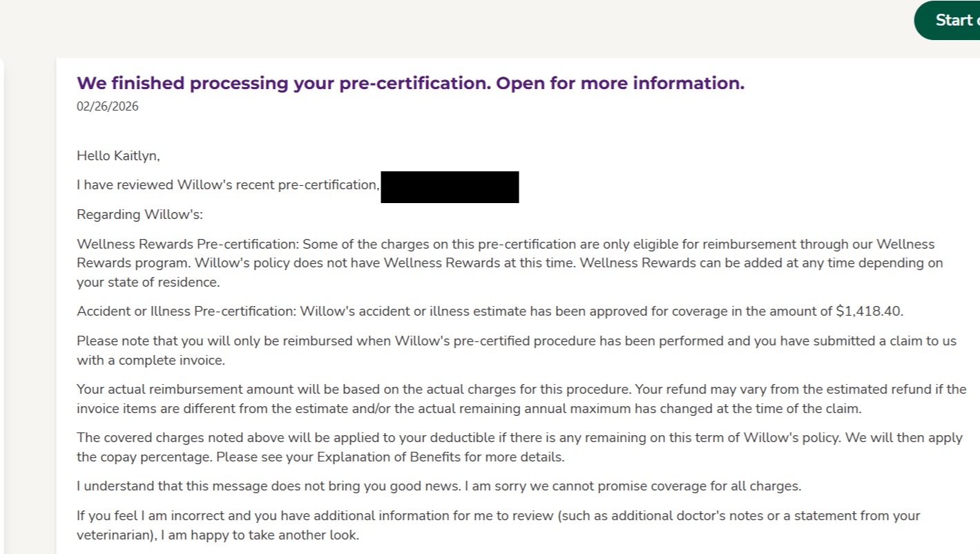Image resolution: width=980 pixels, height=554 pixels.
Task: Click the $1,418.40 approved amount
Action: pos(869,312)
